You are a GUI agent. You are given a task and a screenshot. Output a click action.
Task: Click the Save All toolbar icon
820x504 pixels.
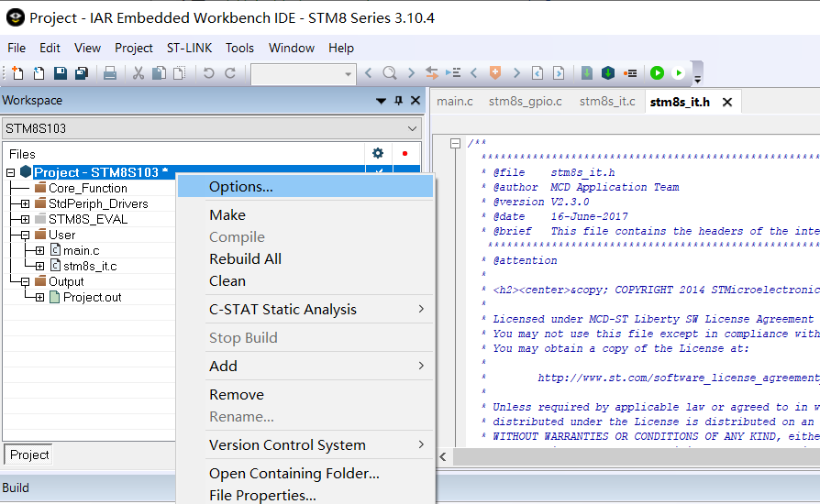pyautogui.click(x=82, y=73)
